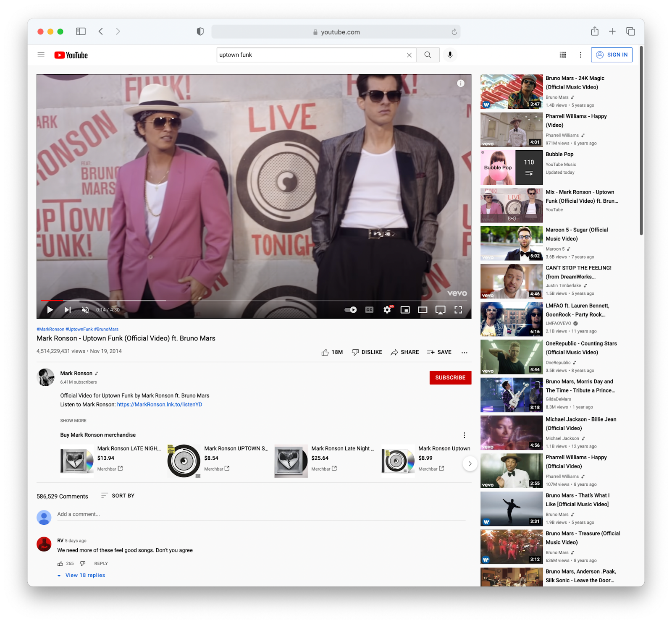
Task: Open the Safari privacy report shield
Action: point(200,31)
